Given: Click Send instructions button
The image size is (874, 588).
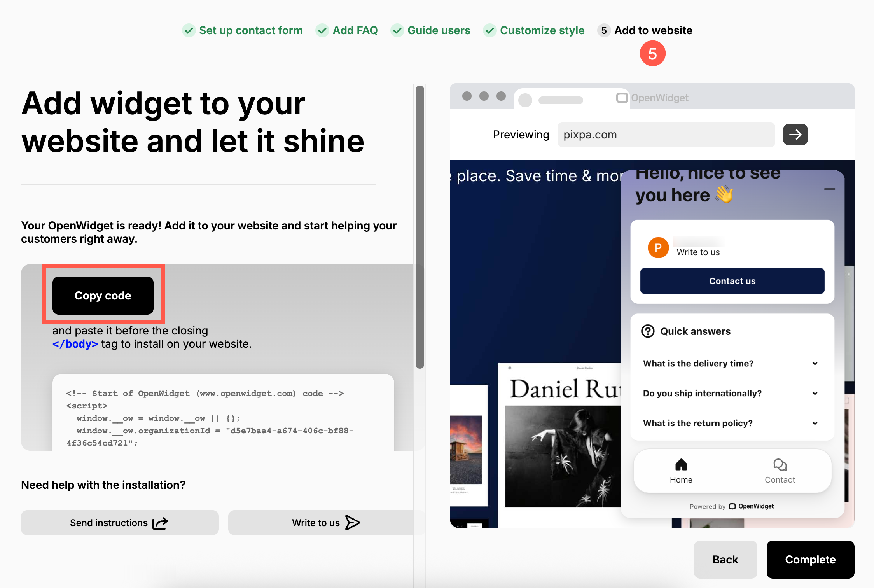Looking at the screenshot, I should tap(120, 523).
